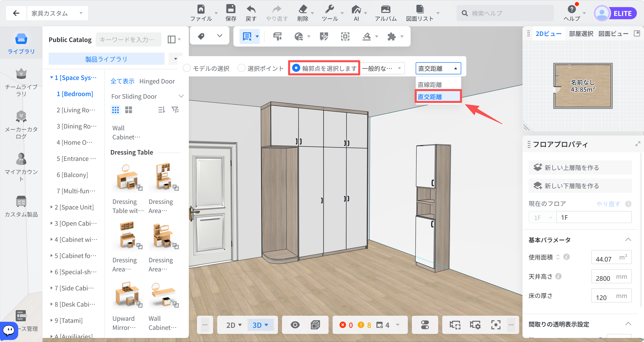Open マイアカウント in the sidebar
Screen dimensions: 644x342
[x=21, y=167]
